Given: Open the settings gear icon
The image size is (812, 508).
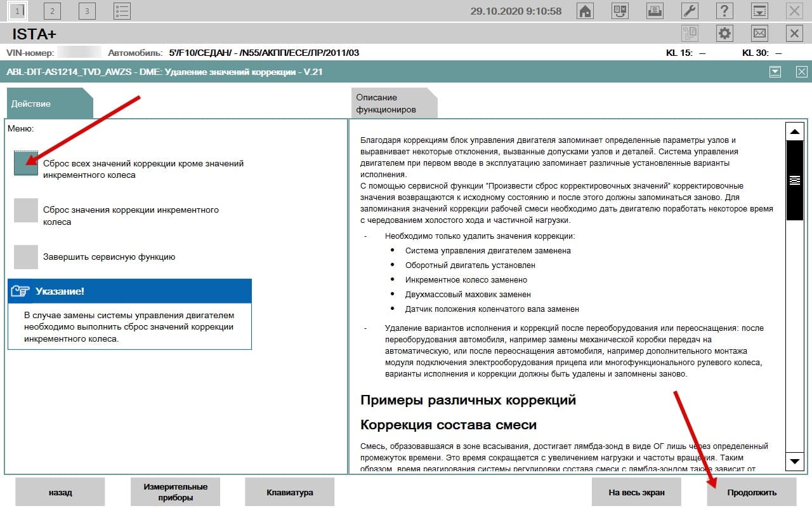Looking at the screenshot, I should (724, 33).
